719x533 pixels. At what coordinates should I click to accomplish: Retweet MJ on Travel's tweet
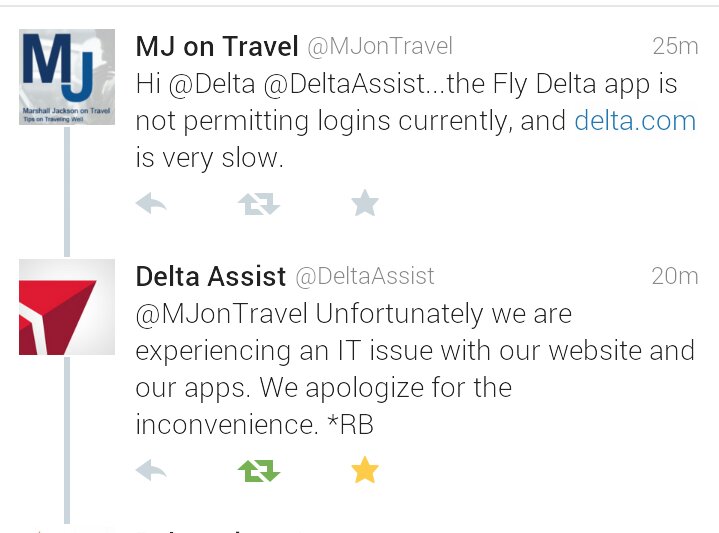259,205
